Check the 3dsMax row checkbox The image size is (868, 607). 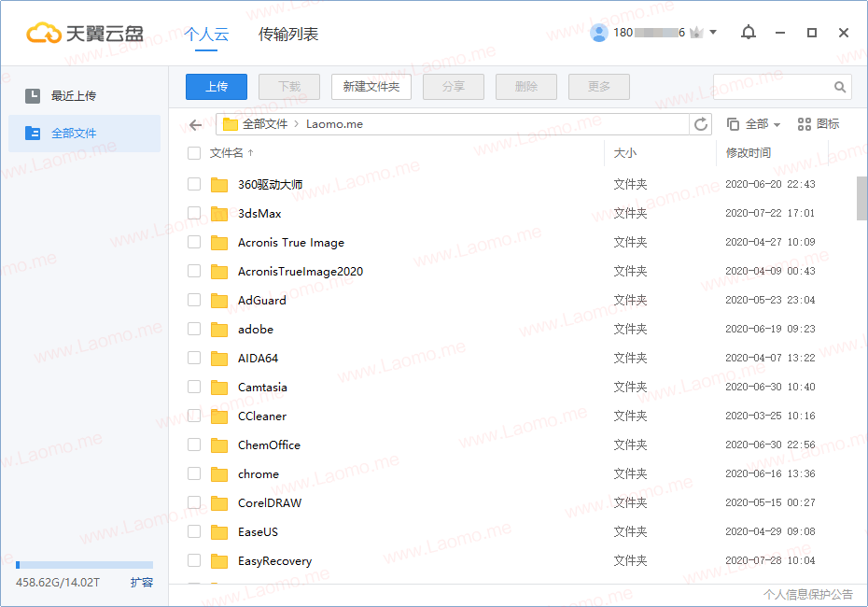(x=194, y=213)
